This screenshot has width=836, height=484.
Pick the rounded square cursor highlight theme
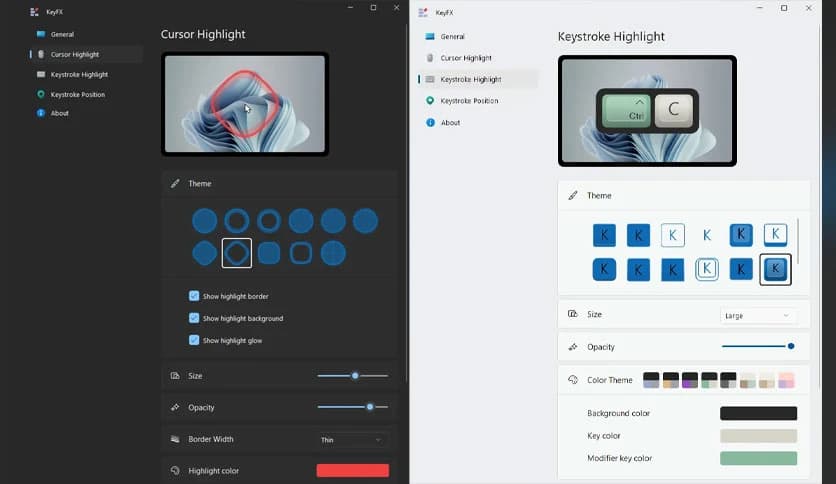pyautogui.click(x=269, y=253)
